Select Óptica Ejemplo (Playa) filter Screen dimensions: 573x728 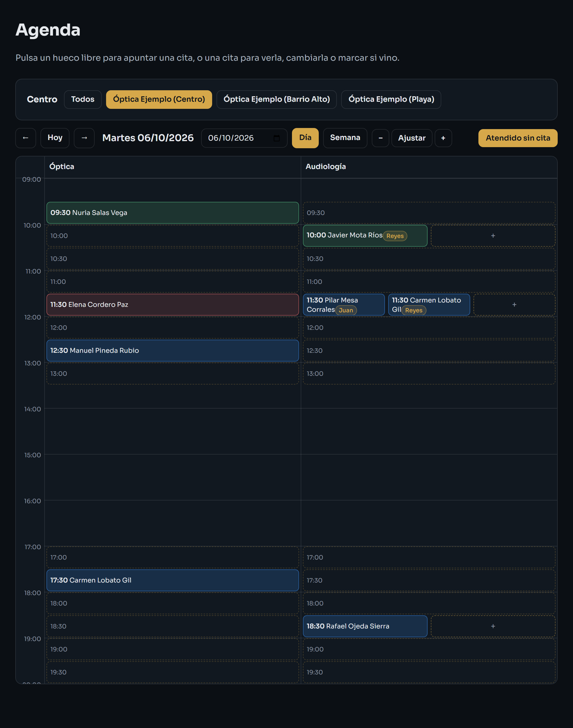pos(391,99)
